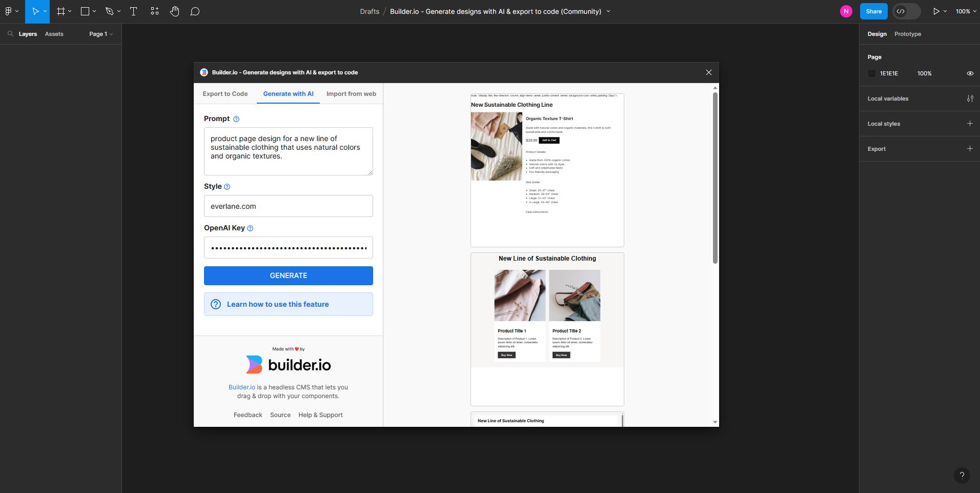Click the Share button
This screenshot has height=493, width=980.
tap(873, 11)
